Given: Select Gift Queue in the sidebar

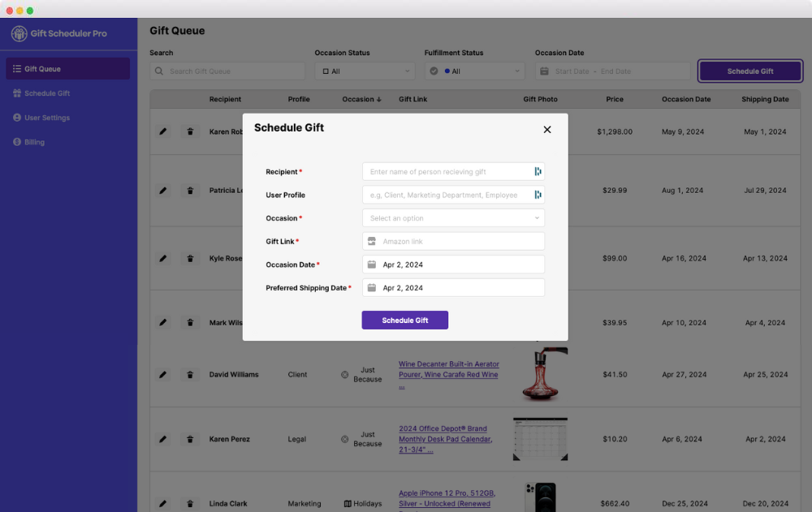Looking at the screenshot, I should coord(42,69).
